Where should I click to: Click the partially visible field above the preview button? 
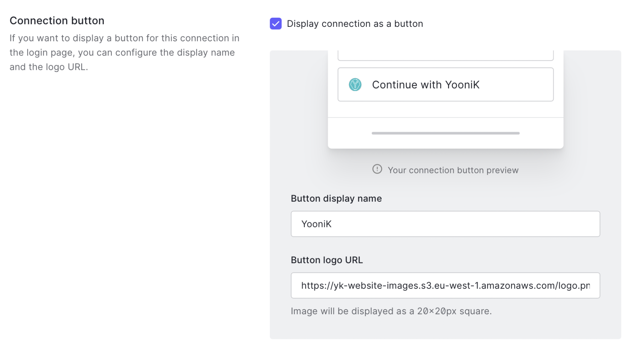pos(445,55)
